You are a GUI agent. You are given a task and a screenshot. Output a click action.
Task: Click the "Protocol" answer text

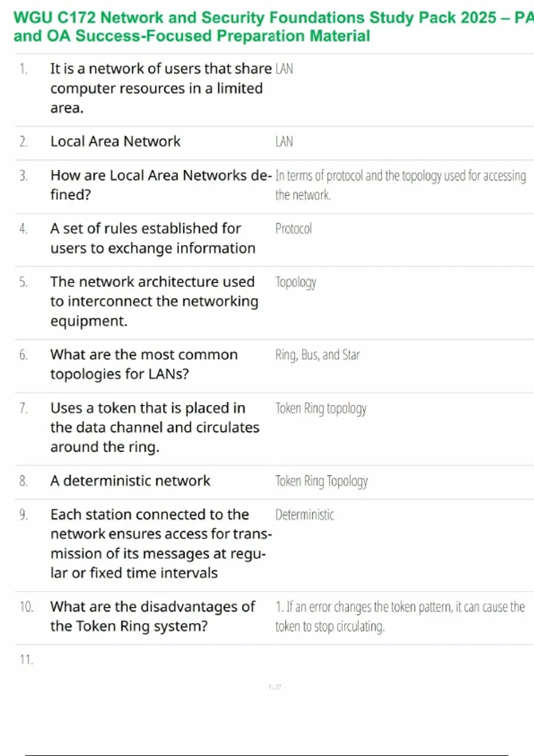tap(293, 229)
